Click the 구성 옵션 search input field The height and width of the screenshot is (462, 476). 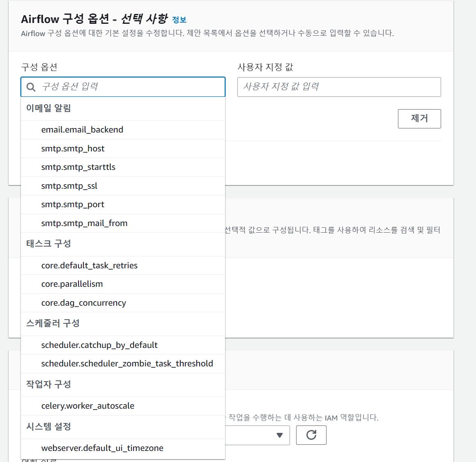[131, 87]
